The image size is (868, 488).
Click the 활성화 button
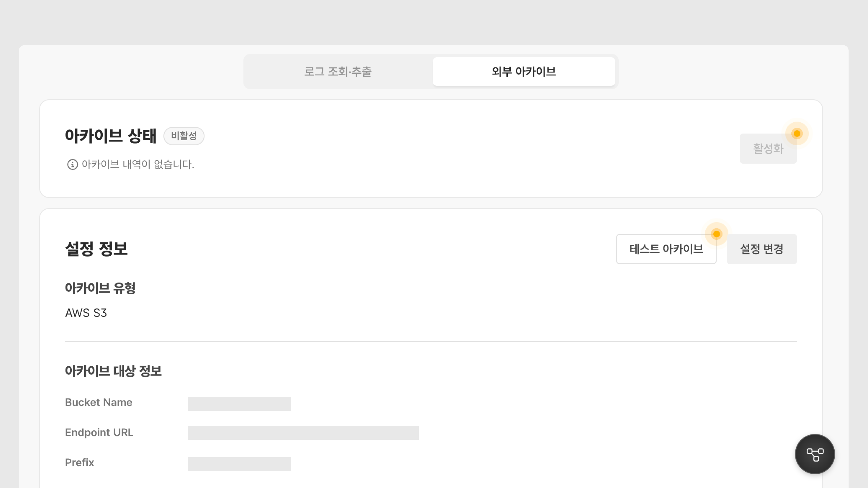click(x=768, y=148)
